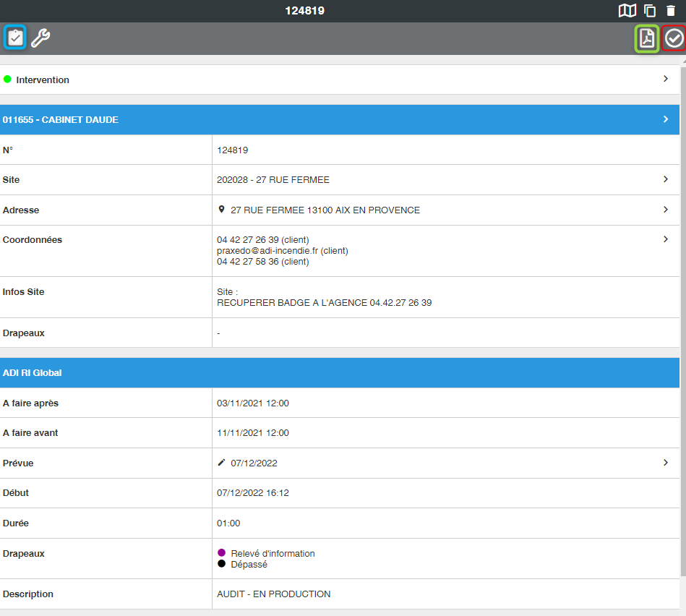Click the delete trash icon
Image resolution: width=686 pixels, height=616 pixels.
coord(671,11)
